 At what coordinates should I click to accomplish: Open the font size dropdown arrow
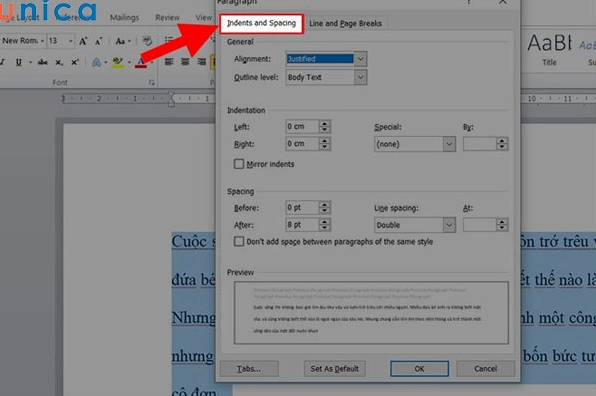pos(71,41)
